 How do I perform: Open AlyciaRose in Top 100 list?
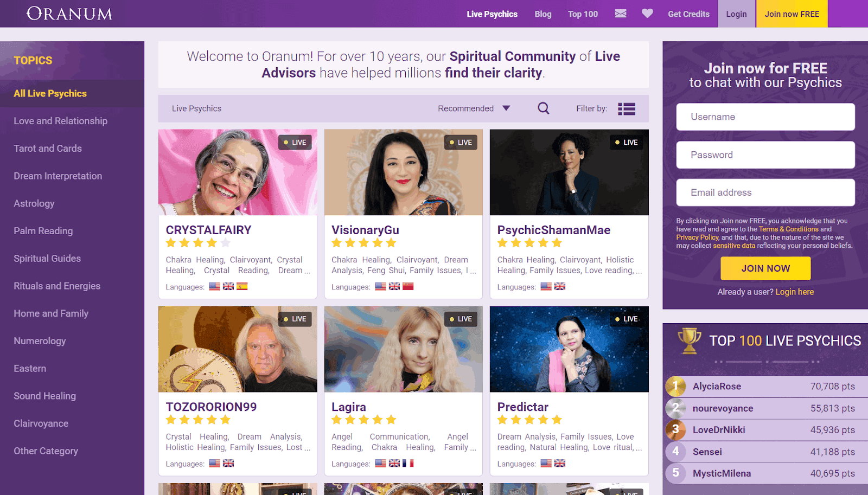click(717, 387)
